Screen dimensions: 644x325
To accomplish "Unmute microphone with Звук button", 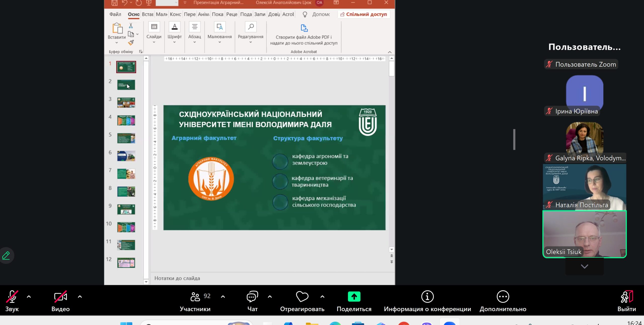I will 12,297.
